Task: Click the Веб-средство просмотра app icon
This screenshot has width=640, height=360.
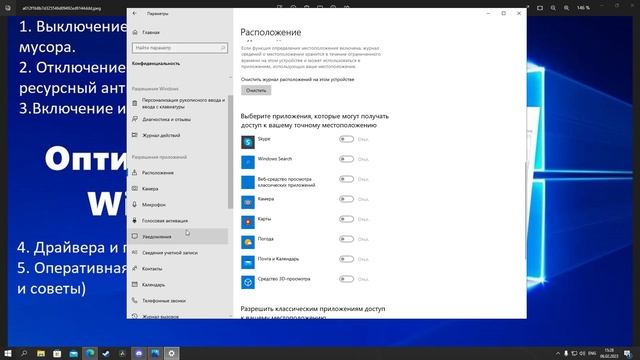Action: [248, 182]
